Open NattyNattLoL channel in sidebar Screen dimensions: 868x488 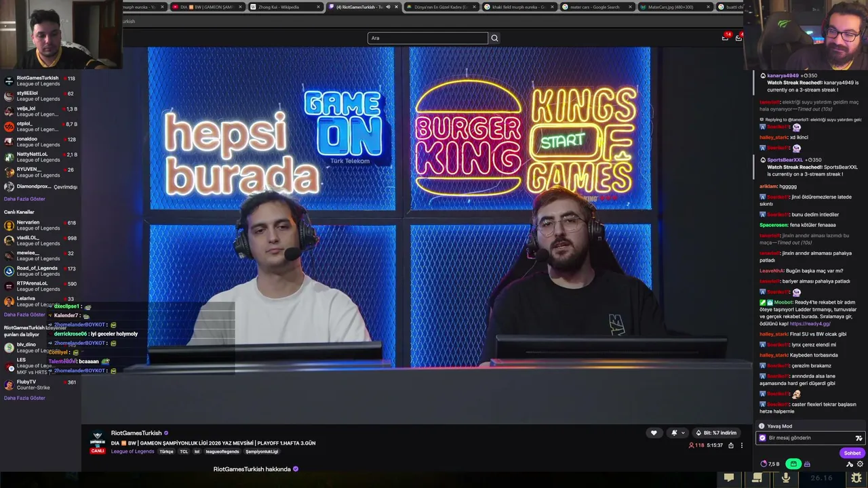pyautogui.click(x=41, y=157)
